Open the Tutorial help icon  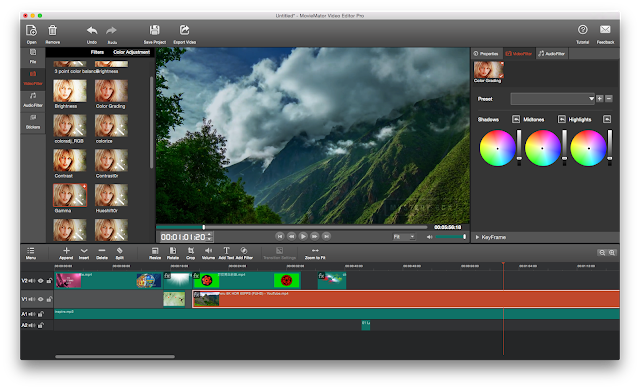click(582, 30)
